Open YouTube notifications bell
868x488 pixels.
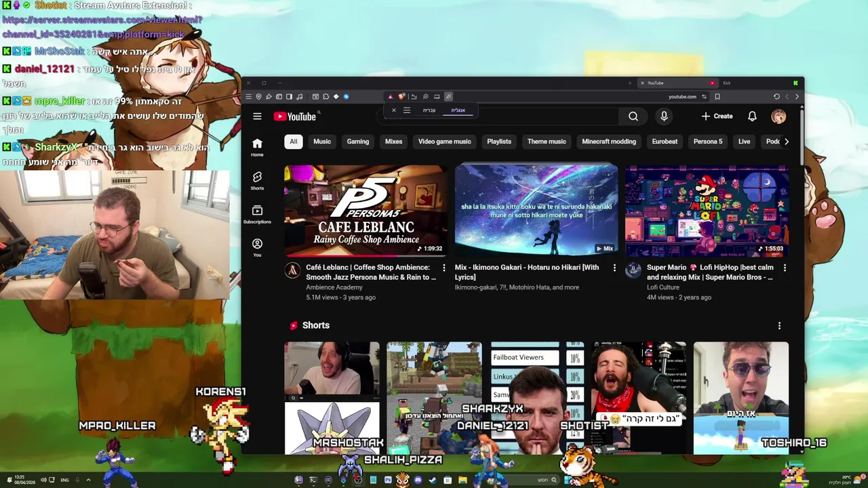click(x=752, y=117)
